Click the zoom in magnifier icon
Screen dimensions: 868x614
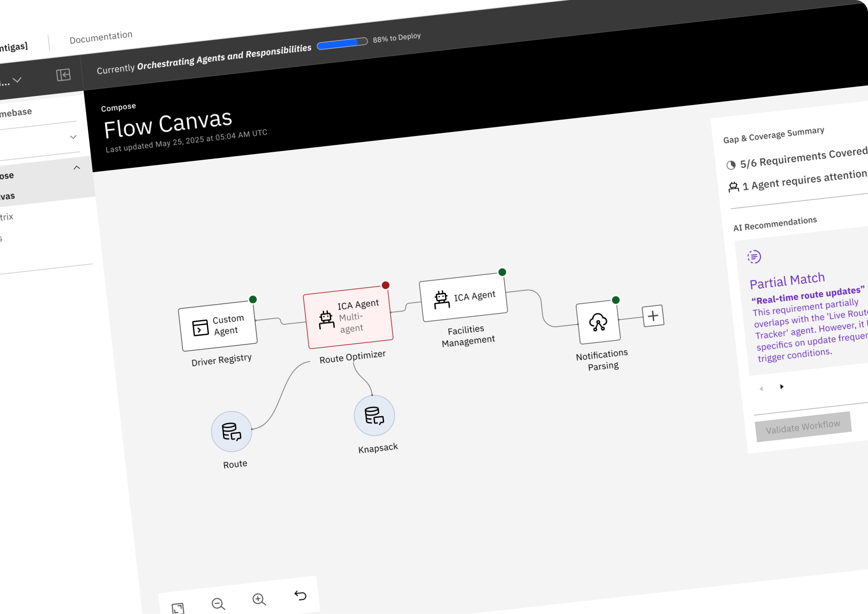click(x=259, y=599)
